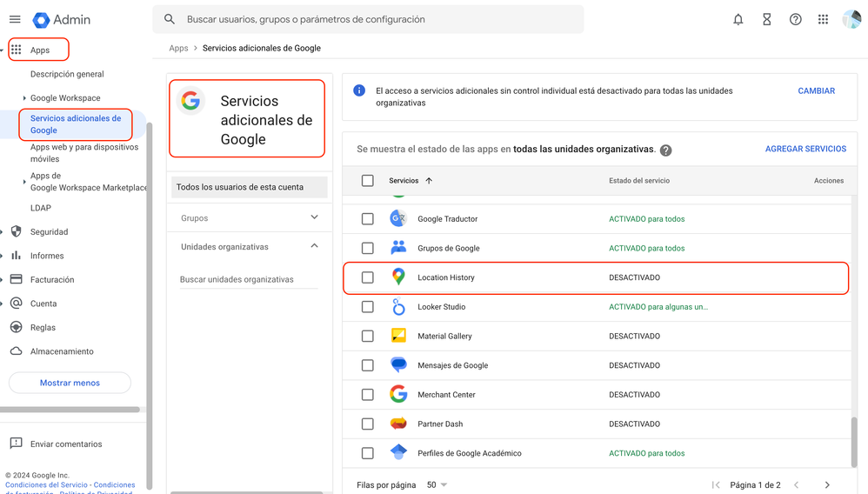Image resolution: width=868 pixels, height=494 pixels.
Task: Sort by Servicios column arrow
Action: point(429,181)
